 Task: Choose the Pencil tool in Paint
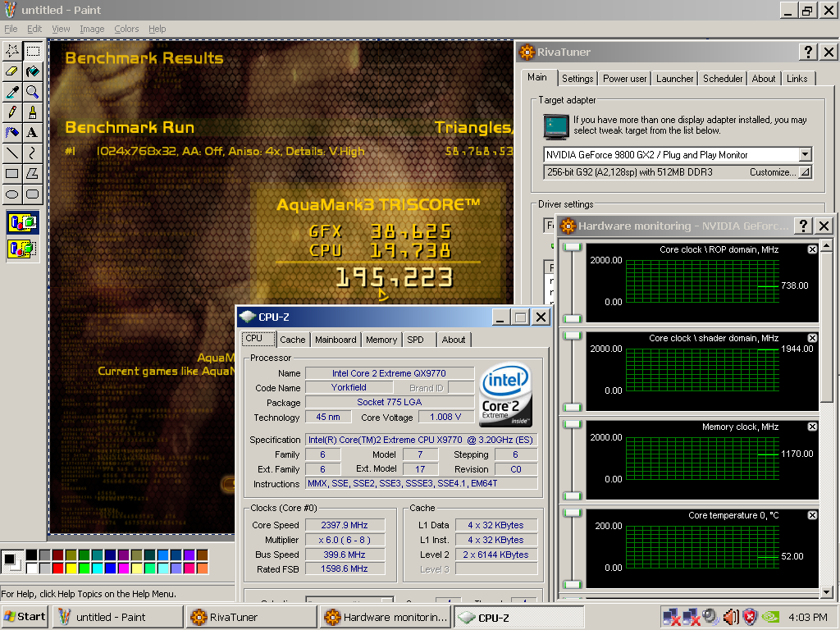tap(12, 112)
